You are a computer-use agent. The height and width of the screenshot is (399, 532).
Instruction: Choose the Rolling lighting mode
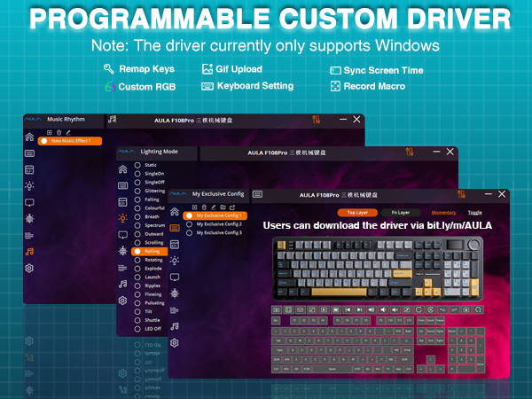149,251
